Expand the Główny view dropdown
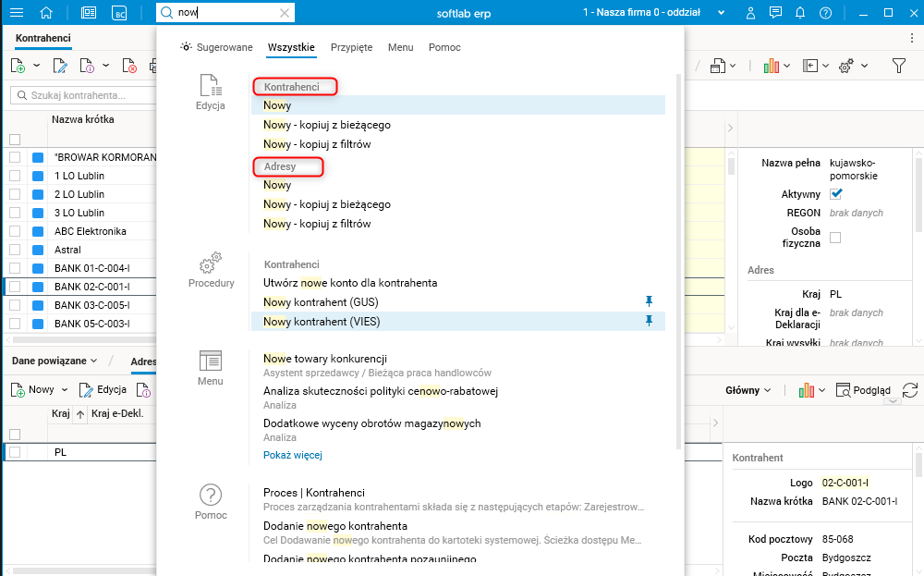924x576 pixels. [767, 389]
